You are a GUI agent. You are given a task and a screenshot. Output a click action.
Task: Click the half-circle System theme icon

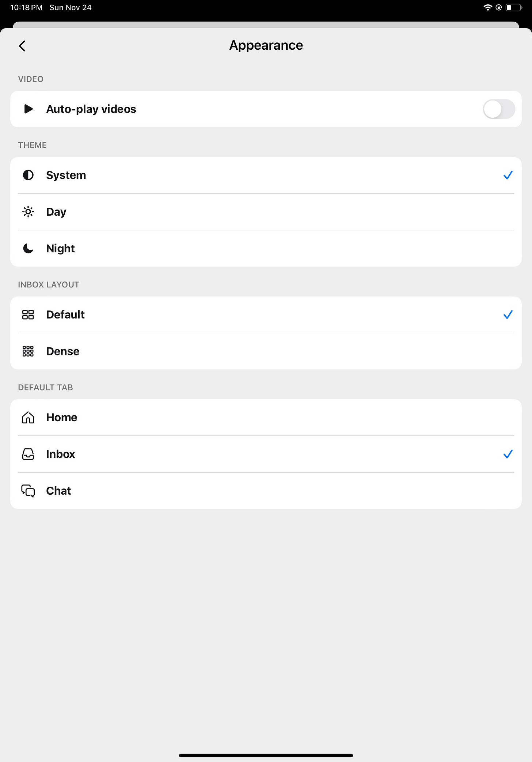[28, 175]
